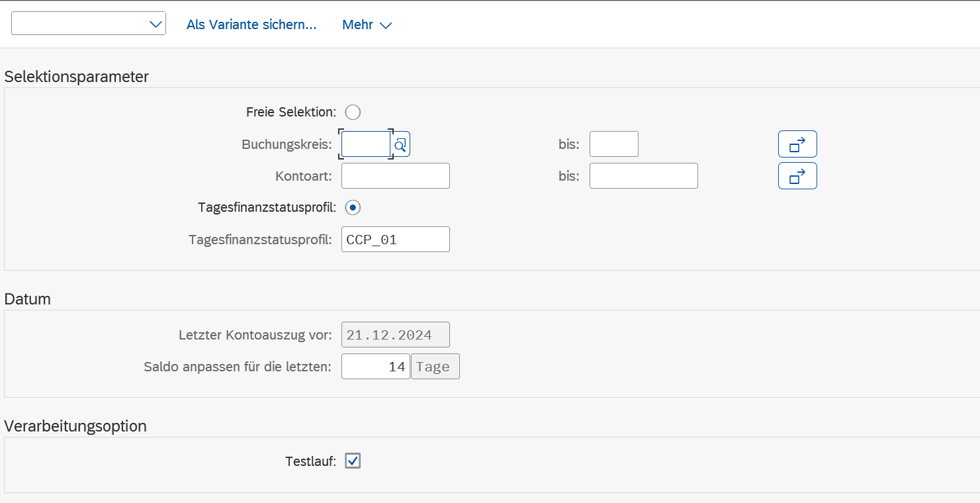Open search help for Buchungskreis field

pyautogui.click(x=400, y=144)
